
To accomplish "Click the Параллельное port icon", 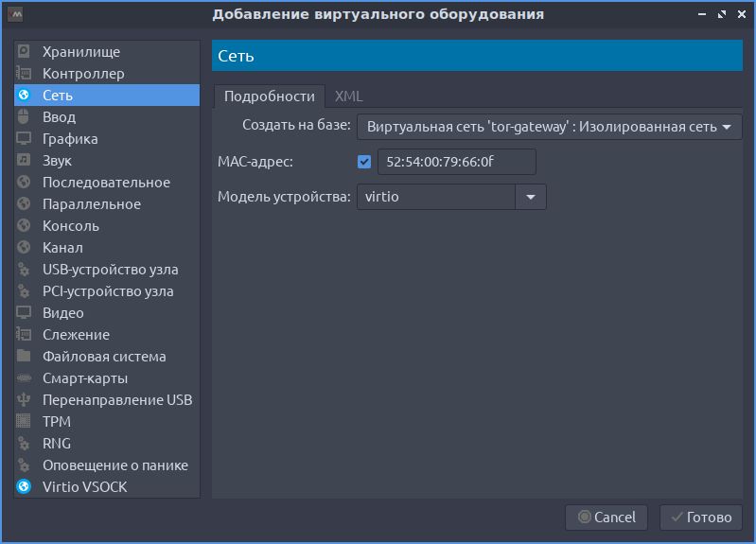I will [24, 203].
